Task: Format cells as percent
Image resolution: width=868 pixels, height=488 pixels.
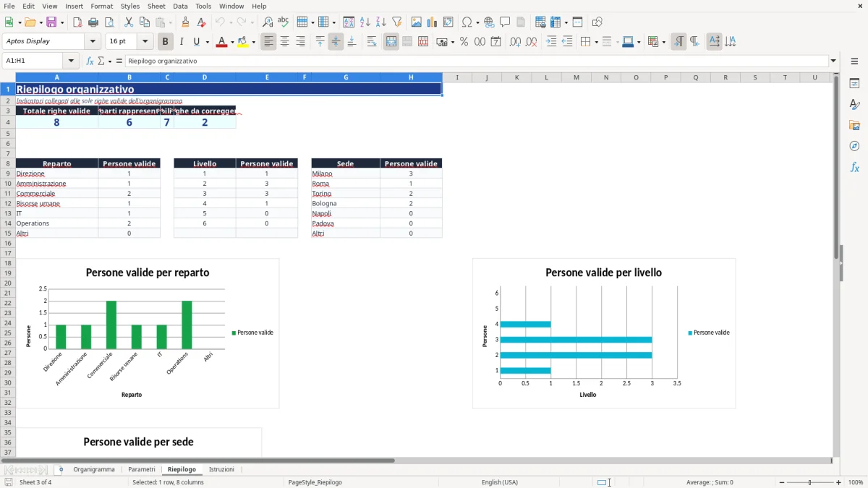Action: [x=464, y=42]
